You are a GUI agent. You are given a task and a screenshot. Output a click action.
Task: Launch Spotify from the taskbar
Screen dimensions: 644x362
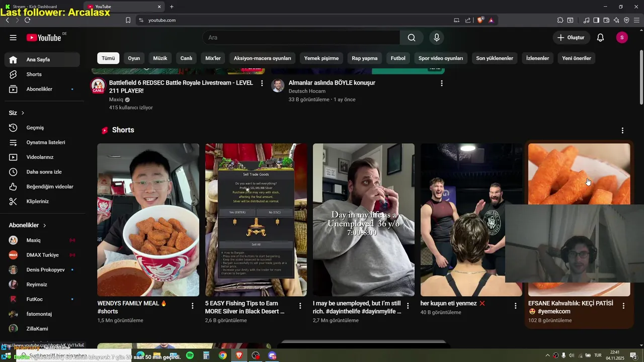coord(190,355)
